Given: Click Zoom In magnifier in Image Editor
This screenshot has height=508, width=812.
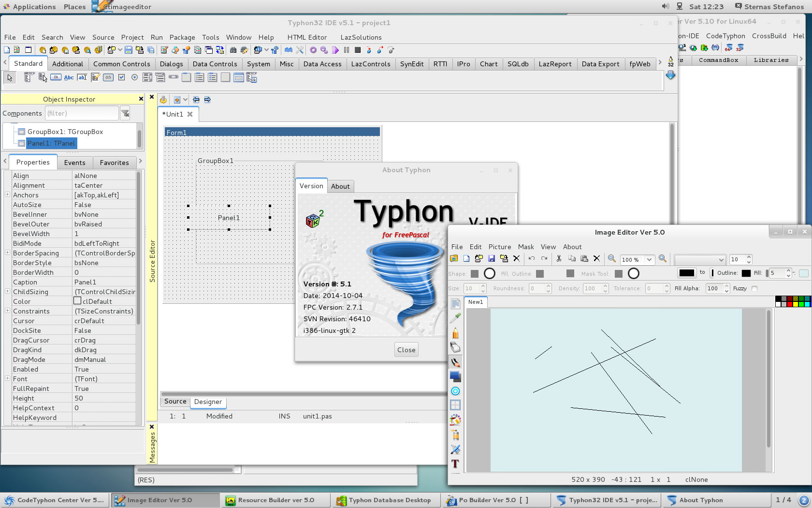Looking at the screenshot, I should point(663,259).
